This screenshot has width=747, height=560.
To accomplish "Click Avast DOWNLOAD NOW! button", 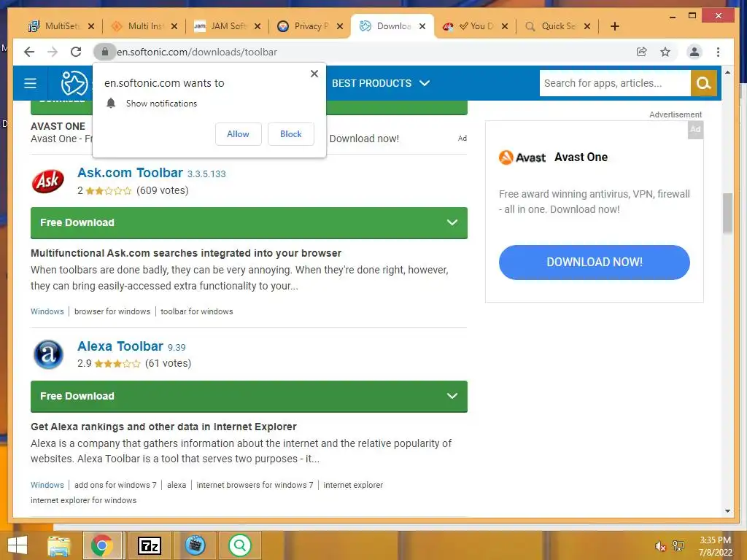I will coord(594,262).
